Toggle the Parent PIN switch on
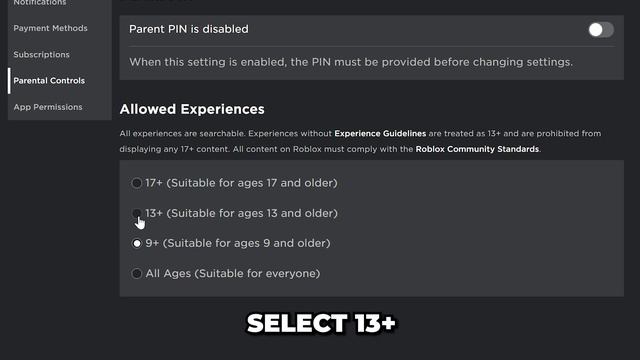The height and width of the screenshot is (360, 640). click(x=600, y=29)
